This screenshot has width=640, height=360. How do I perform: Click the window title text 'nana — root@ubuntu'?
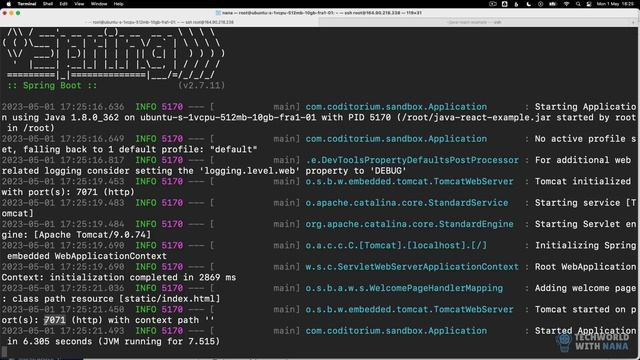(322, 13)
